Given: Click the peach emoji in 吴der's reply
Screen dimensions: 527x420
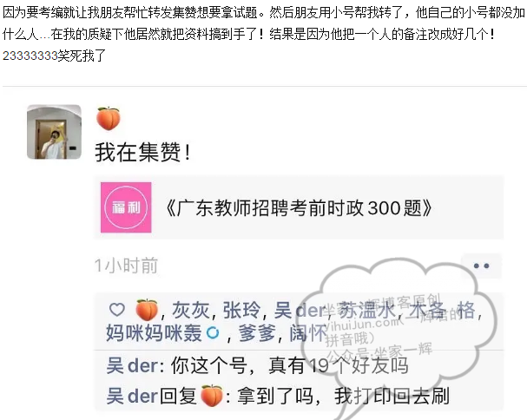Looking at the screenshot, I should (x=211, y=396).
